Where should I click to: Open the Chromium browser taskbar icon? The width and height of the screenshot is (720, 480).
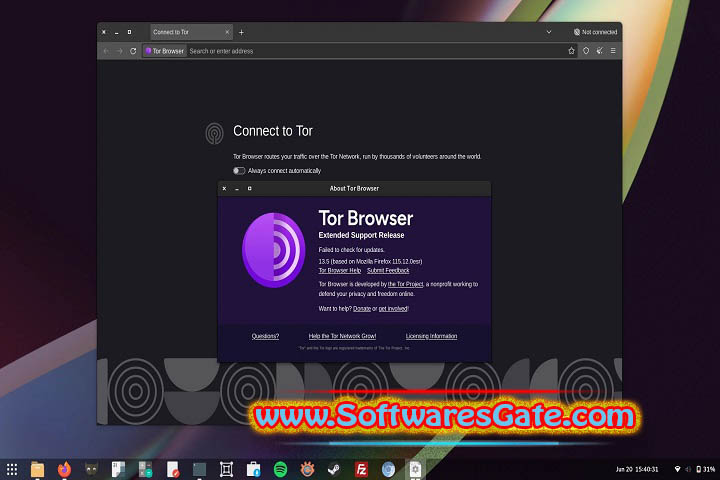click(388, 469)
